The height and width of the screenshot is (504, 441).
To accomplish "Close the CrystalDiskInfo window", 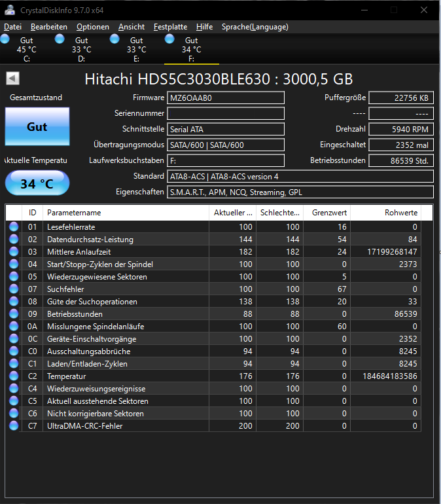I will tap(424, 10).
